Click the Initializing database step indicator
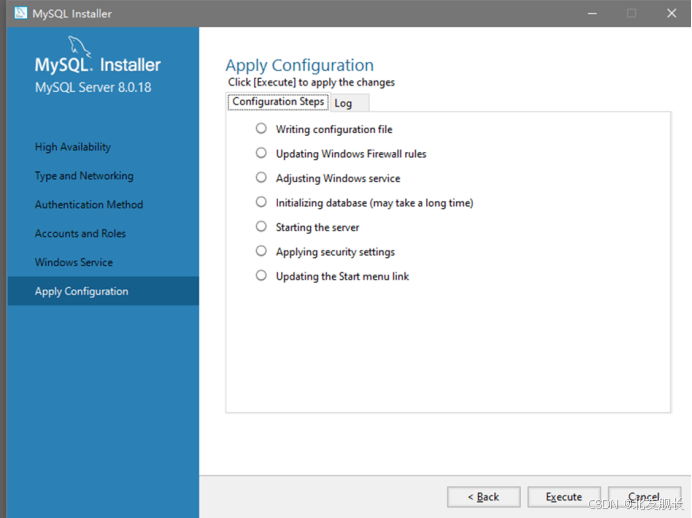Viewport: 692px width, 518px height. pos(261,202)
